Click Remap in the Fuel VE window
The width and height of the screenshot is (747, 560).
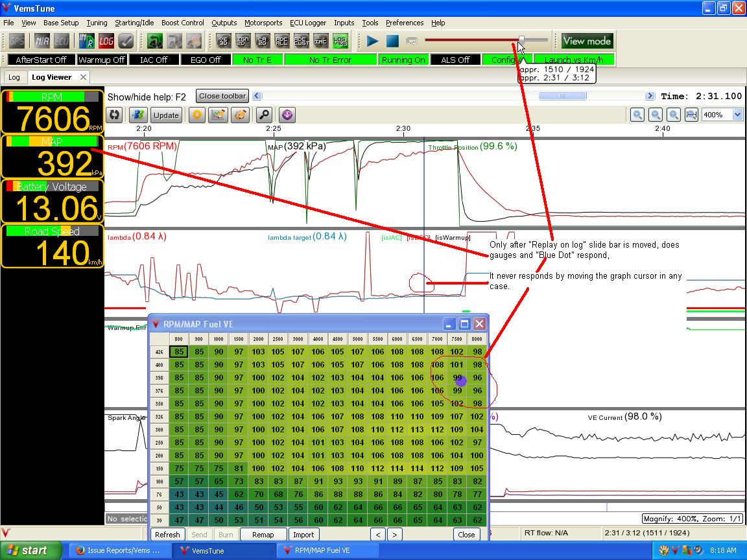click(x=263, y=535)
